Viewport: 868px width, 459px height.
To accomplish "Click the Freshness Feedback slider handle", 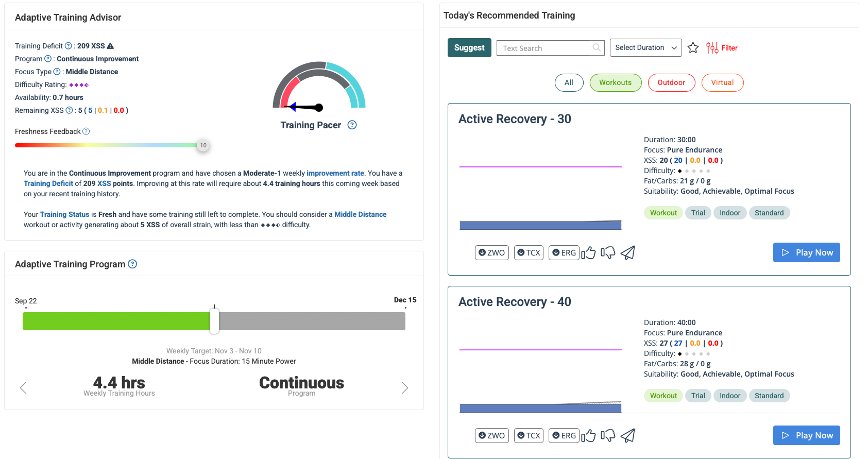I will click(x=203, y=145).
